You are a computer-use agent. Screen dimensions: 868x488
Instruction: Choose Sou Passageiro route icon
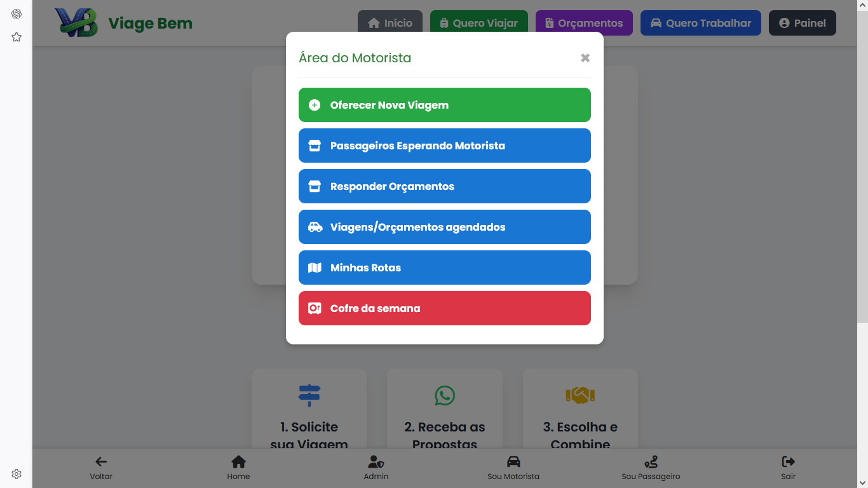click(x=651, y=462)
